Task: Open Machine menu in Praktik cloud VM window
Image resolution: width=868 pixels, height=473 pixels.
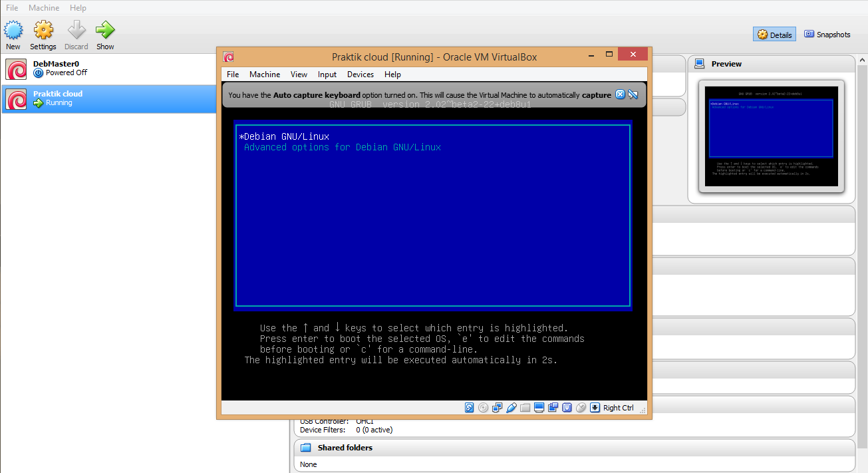Action: 265,75
